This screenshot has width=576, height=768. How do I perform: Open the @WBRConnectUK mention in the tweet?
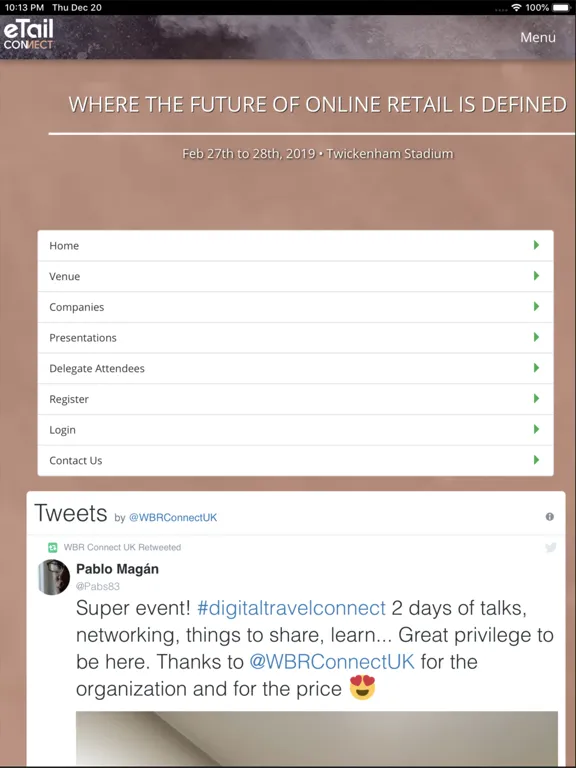[332, 662]
